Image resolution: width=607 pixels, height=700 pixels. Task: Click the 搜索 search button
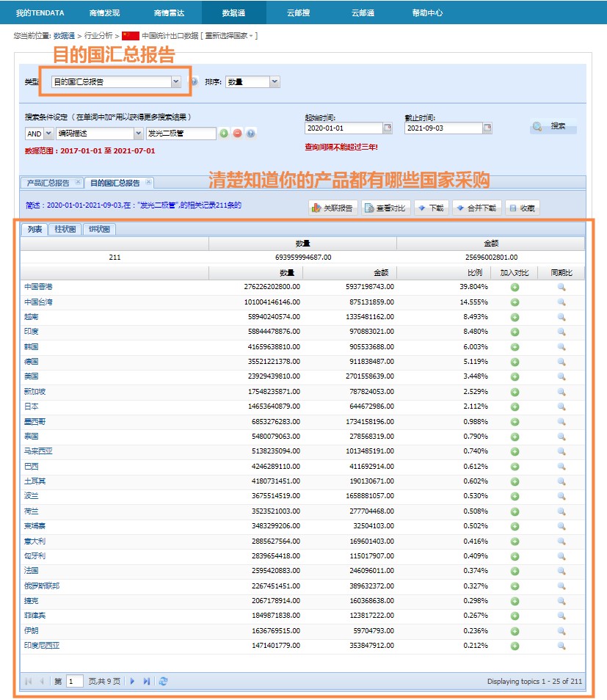[553, 126]
